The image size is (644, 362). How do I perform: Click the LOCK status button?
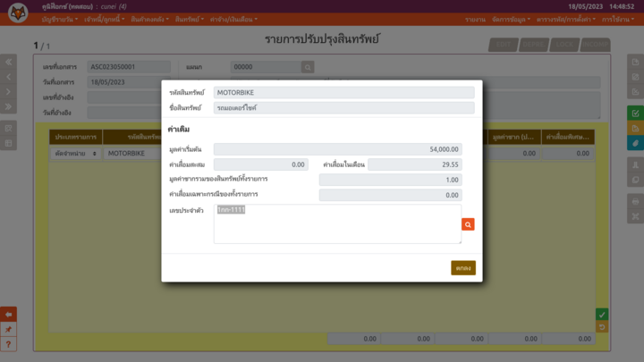tap(564, 45)
